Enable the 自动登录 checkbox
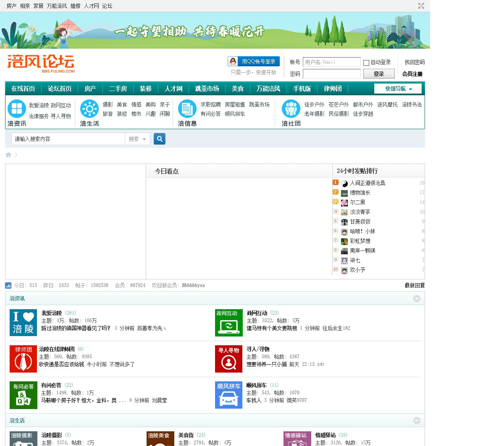The width and height of the screenshot is (504, 446). click(x=366, y=63)
